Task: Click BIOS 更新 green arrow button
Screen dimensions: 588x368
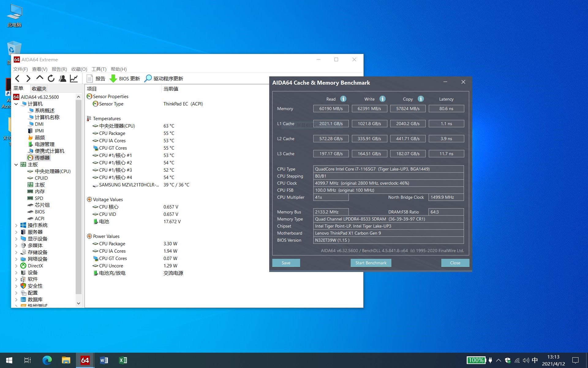Action: pyautogui.click(x=125, y=79)
